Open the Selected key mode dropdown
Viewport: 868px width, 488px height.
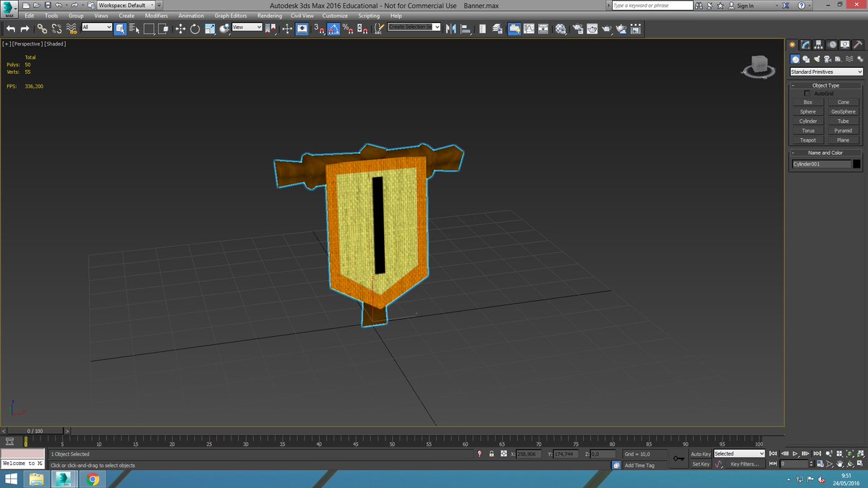[x=739, y=454]
